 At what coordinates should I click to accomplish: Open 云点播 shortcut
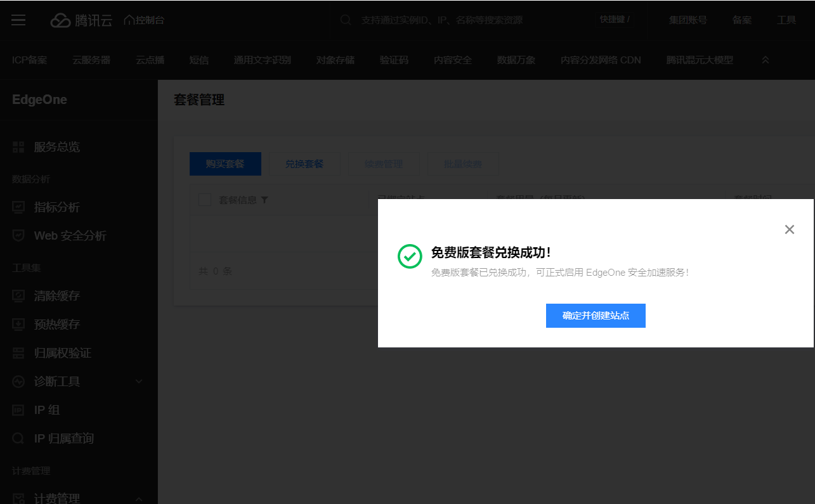150,60
